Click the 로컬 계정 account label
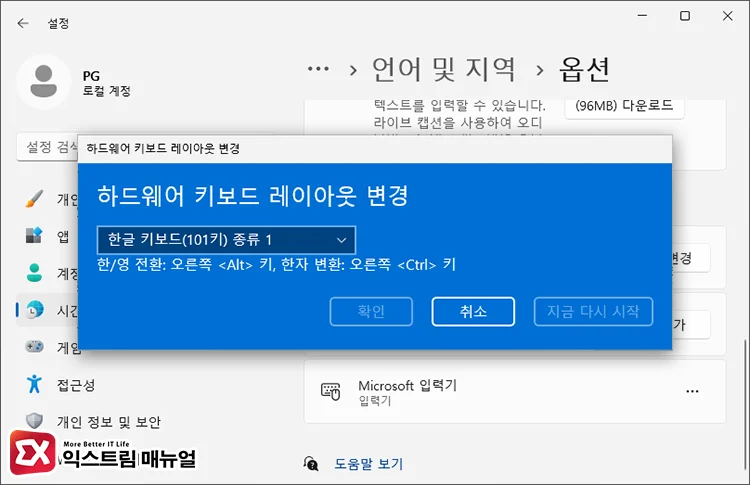The image size is (750, 485). [107, 91]
